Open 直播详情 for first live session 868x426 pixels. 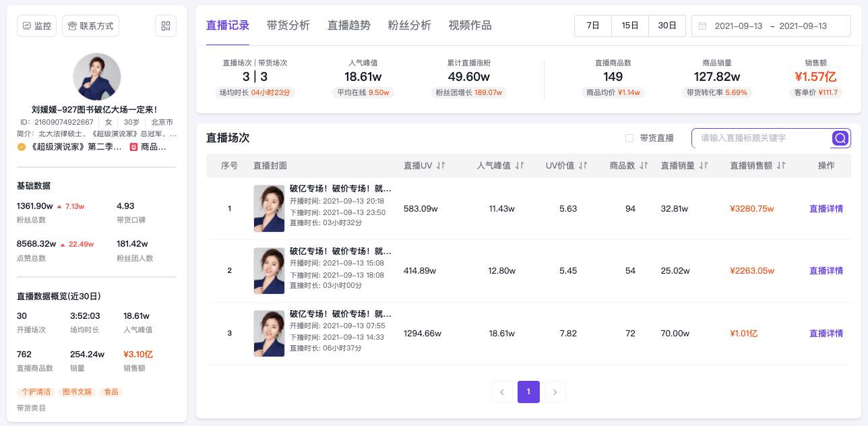[826, 209]
